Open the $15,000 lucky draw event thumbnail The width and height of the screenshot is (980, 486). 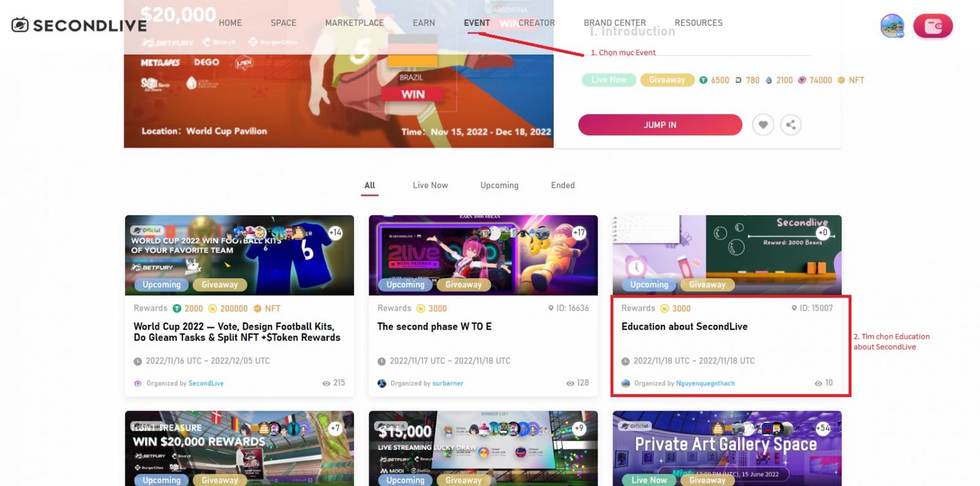(x=483, y=449)
